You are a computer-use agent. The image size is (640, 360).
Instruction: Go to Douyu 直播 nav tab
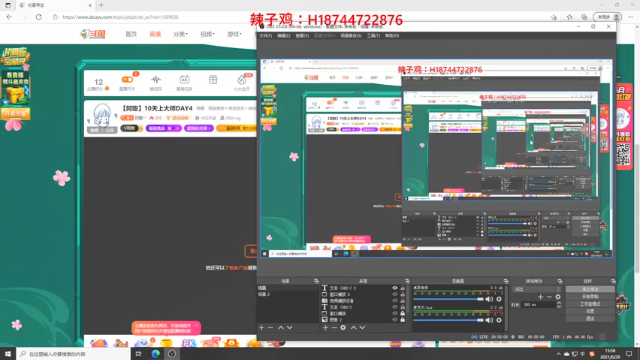coord(155,34)
